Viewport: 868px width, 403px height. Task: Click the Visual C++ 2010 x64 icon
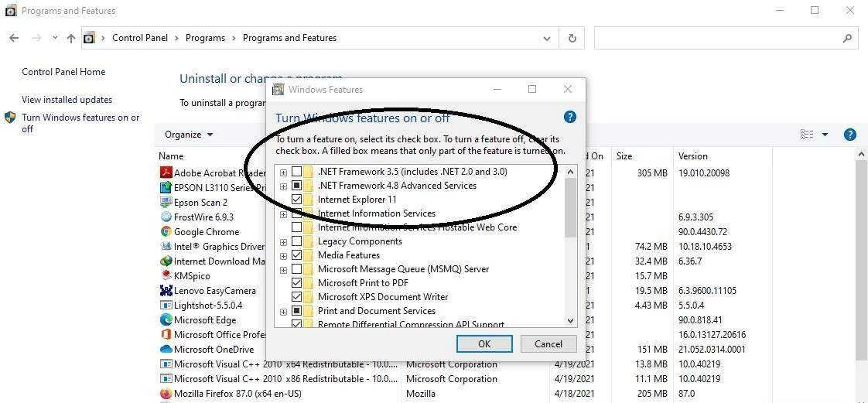(x=166, y=364)
